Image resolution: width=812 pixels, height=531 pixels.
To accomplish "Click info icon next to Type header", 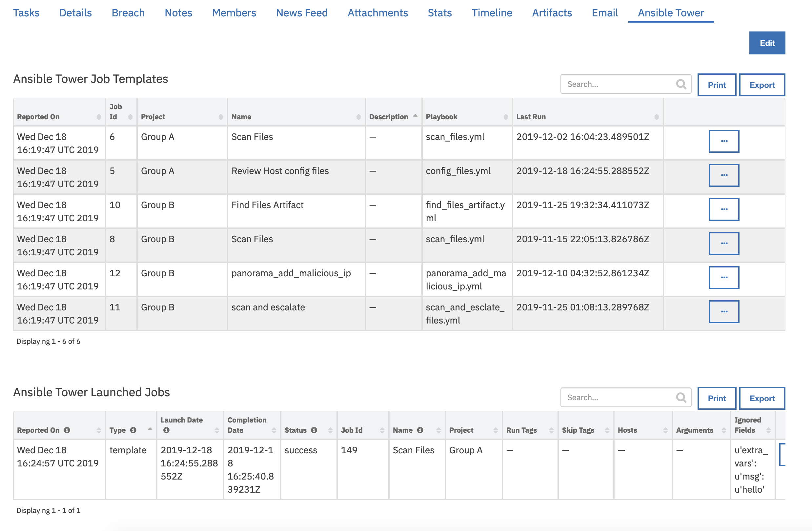I will coord(133,430).
